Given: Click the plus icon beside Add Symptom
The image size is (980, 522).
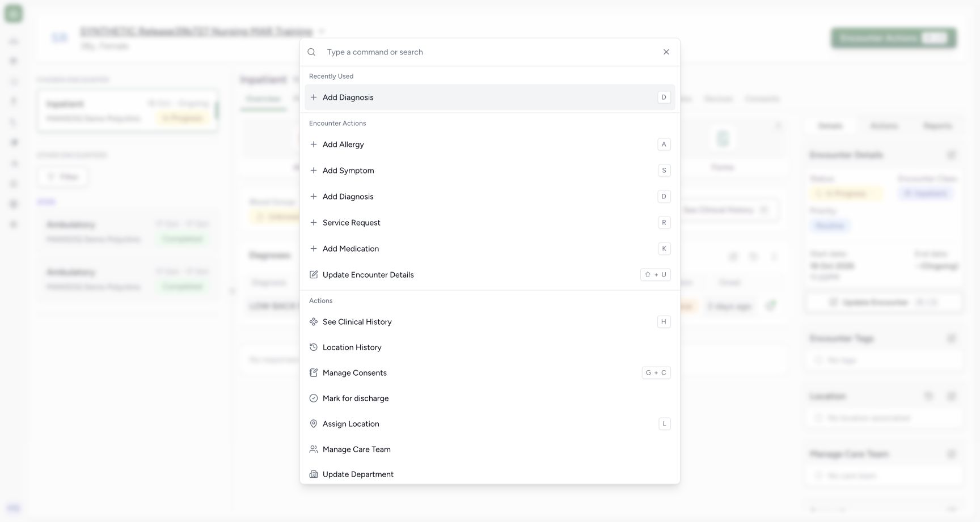Looking at the screenshot, I should 314,171.
